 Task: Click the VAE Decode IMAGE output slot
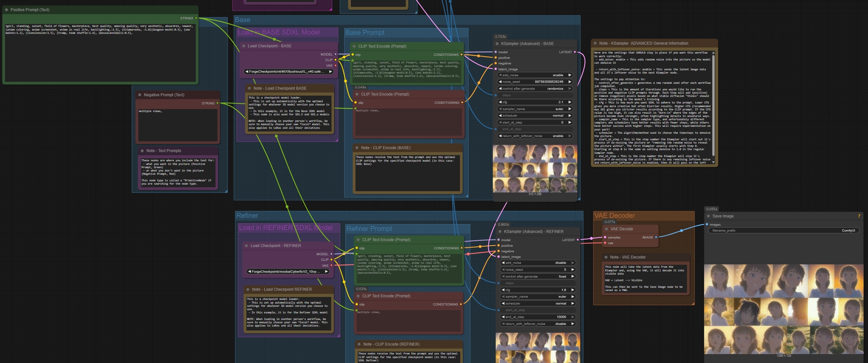[x=656, y=237]
